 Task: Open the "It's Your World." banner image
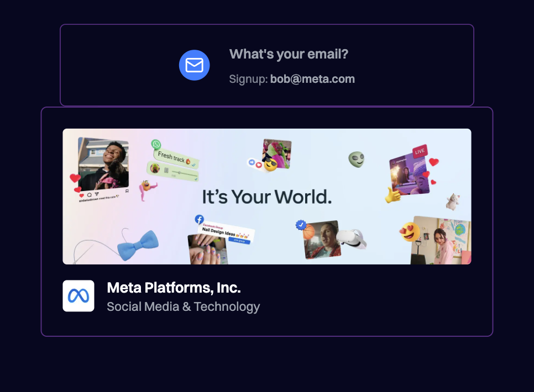tap(267, 197)
